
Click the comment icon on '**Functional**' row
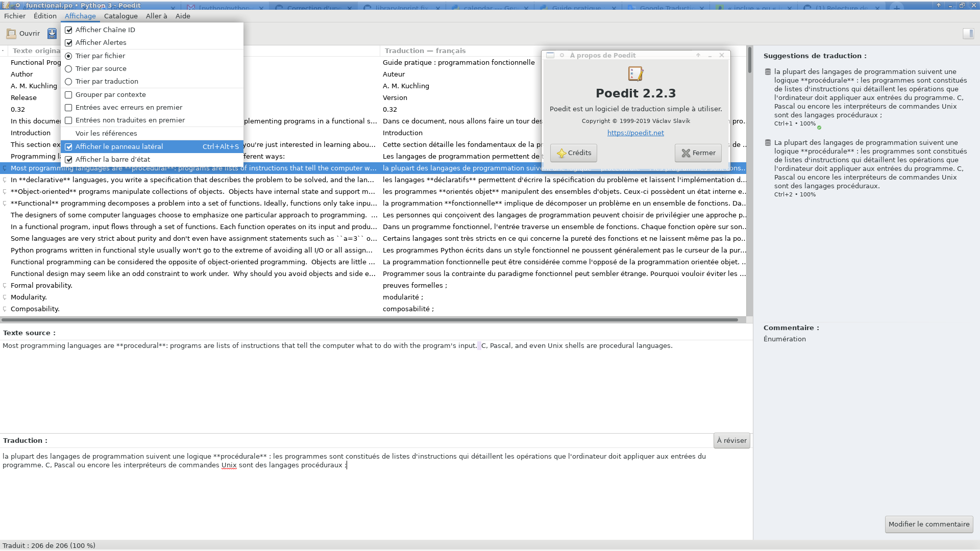click(x=5, y=204)
